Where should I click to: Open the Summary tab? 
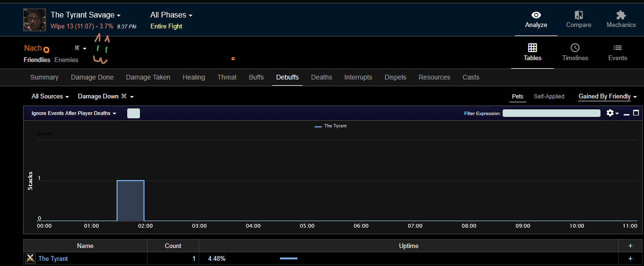click(44, 77)
